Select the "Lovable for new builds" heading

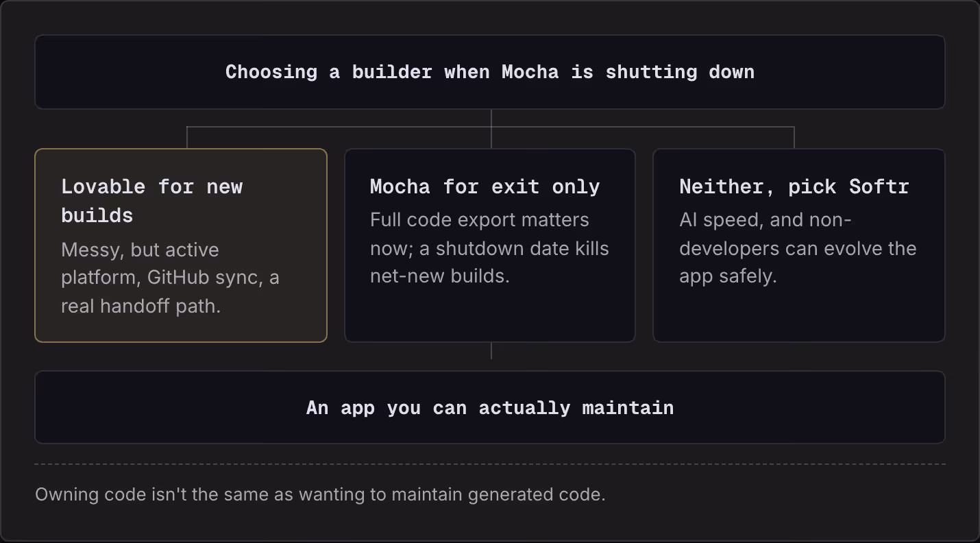coord(152,201)
